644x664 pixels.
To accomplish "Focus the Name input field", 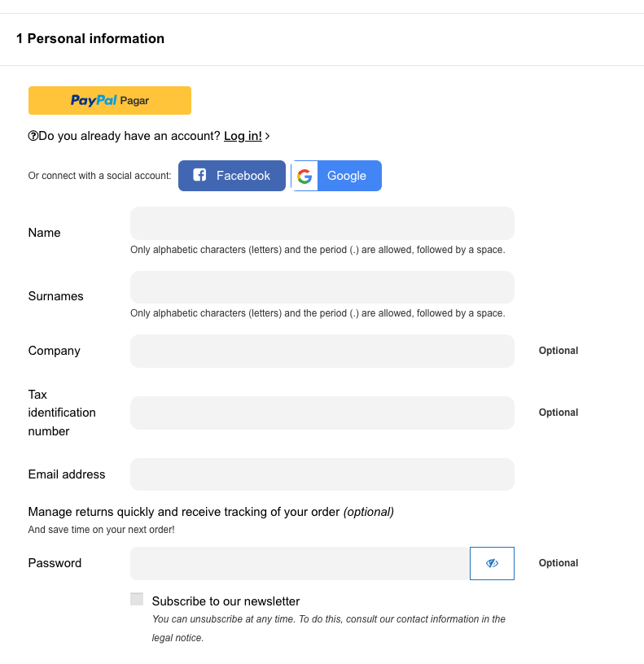I will [322, 223].
